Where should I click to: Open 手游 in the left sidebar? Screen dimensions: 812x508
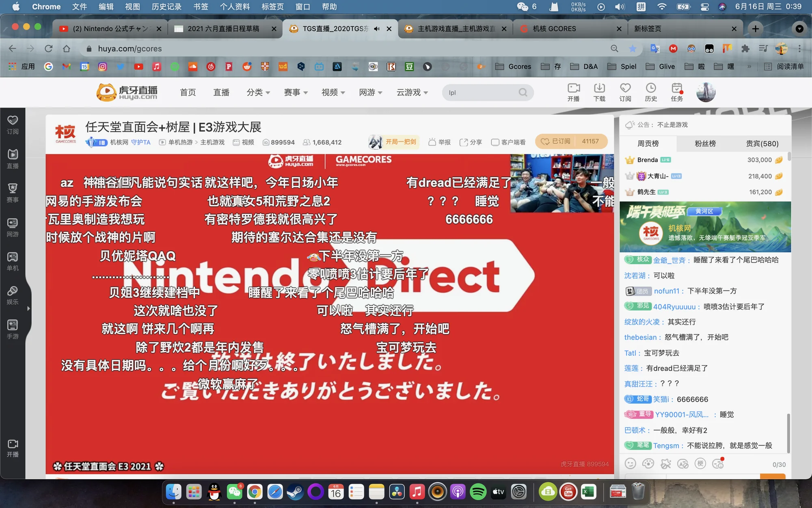[13, 330]
